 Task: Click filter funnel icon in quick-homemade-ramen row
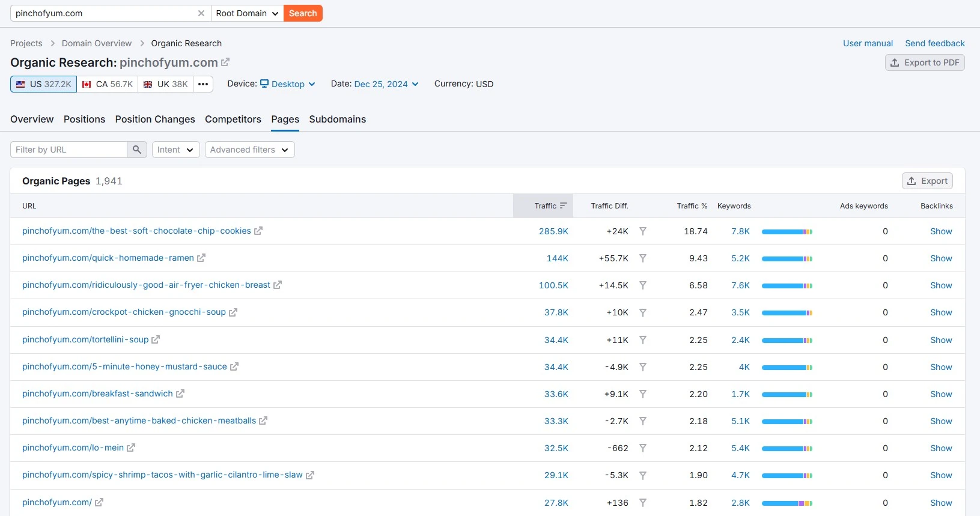(x=642, y=258)
